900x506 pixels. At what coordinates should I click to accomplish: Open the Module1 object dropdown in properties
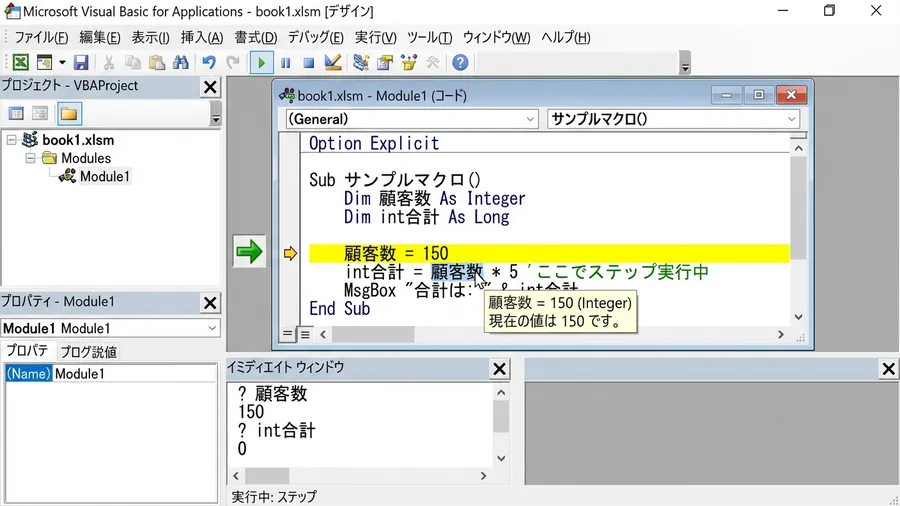pos(212,328)
